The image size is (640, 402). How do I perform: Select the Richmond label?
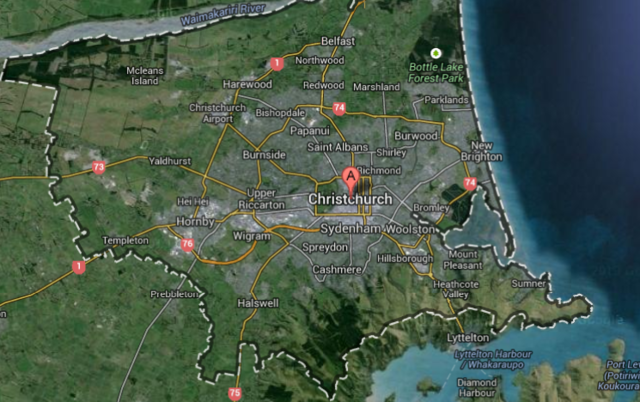click(x=379, y=171)
